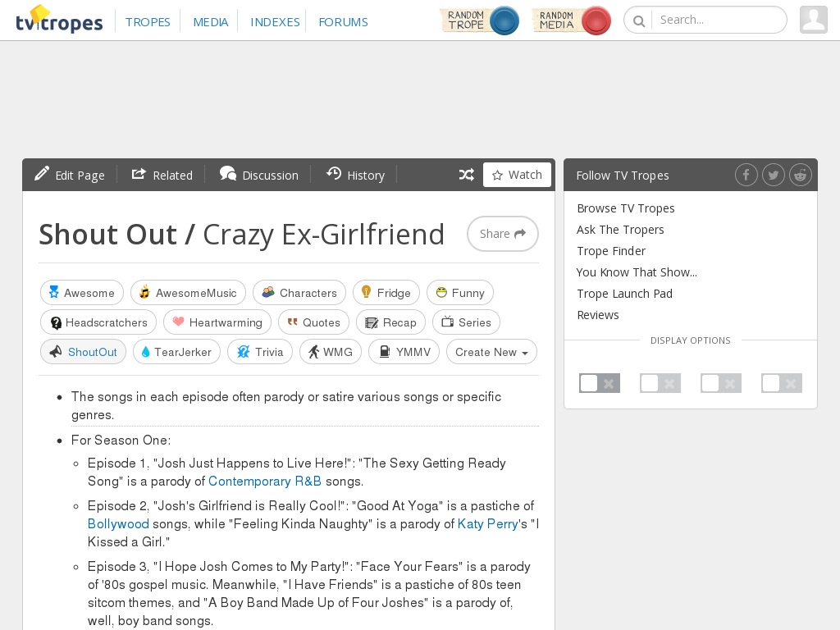Viewport: 840px width, 630px height.
Task: Open the Indexes menu
Action: [275, 22]
